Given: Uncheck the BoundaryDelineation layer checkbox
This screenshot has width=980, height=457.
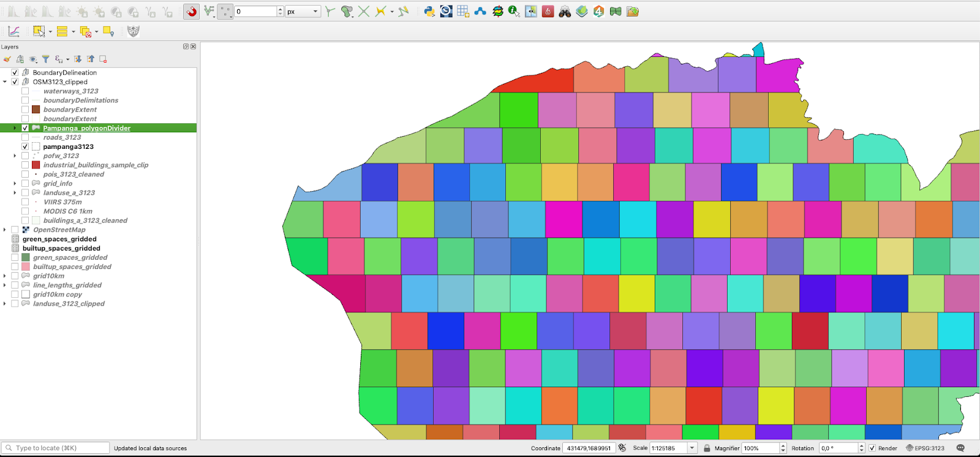Looking at the screenshot, I should click(15, 72).
